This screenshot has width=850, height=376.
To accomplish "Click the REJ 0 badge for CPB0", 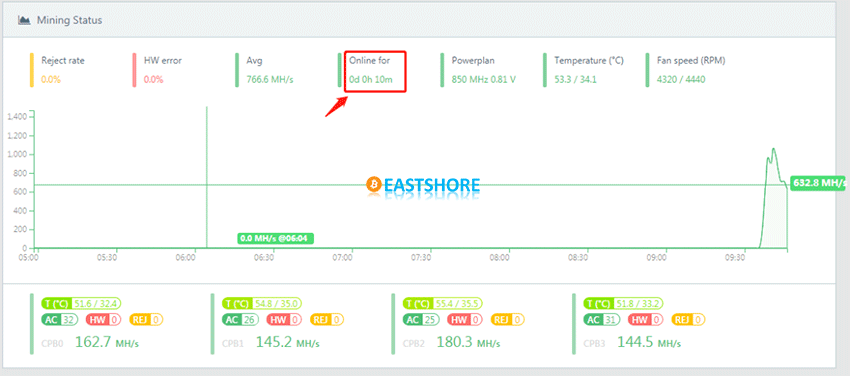I will click(146, 320).
